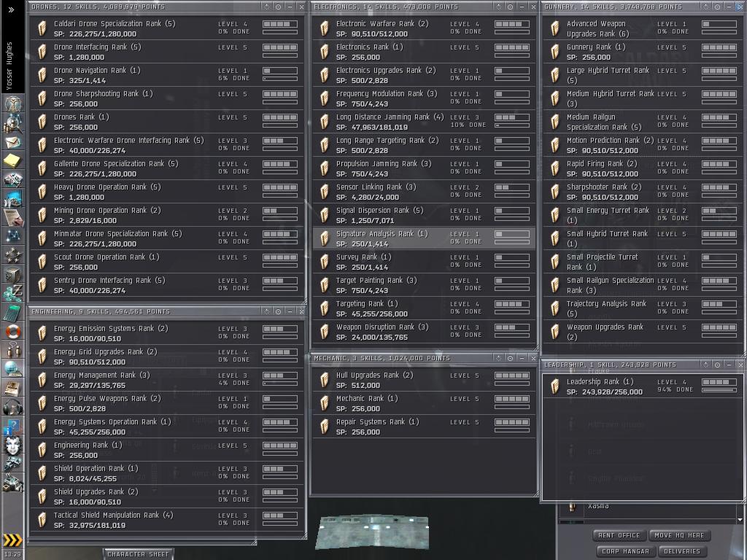This screenshot has width=747, height=560.
Task: Click book icon beside Energy Emission Systems
Action: tap(42, 333)
